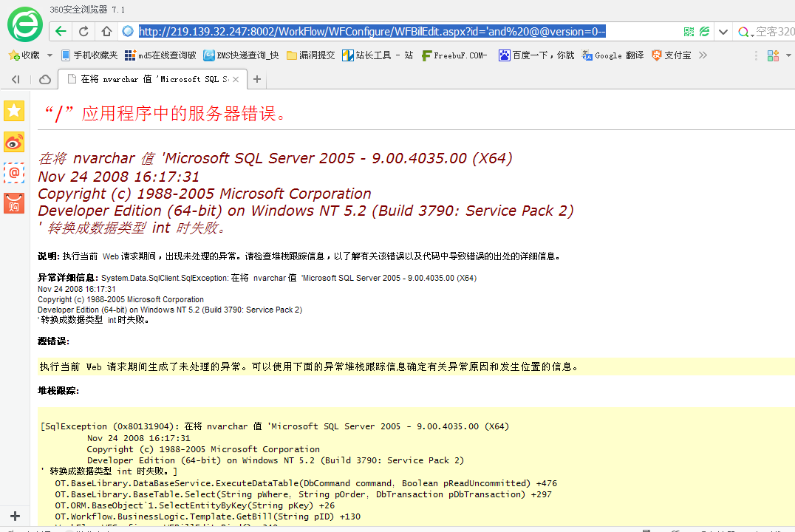Open a new tab with plus button
The height and width of the screenshot is (532, 795).
pos(257,79)
